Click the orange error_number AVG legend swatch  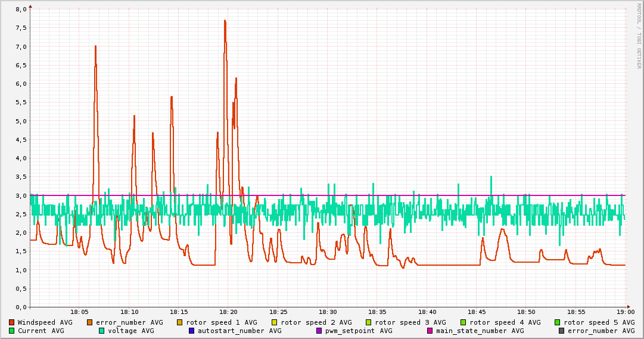[x=90, y=322]
